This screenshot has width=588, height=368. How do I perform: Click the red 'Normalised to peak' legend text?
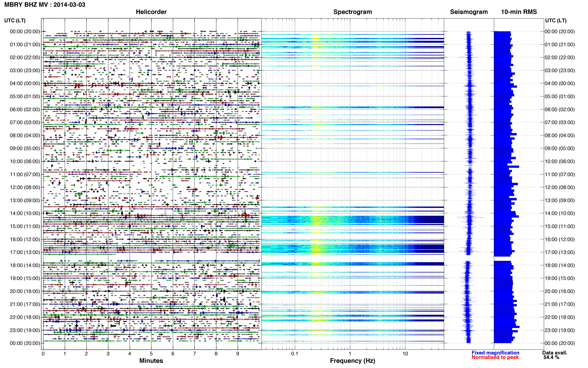point(495,357)
